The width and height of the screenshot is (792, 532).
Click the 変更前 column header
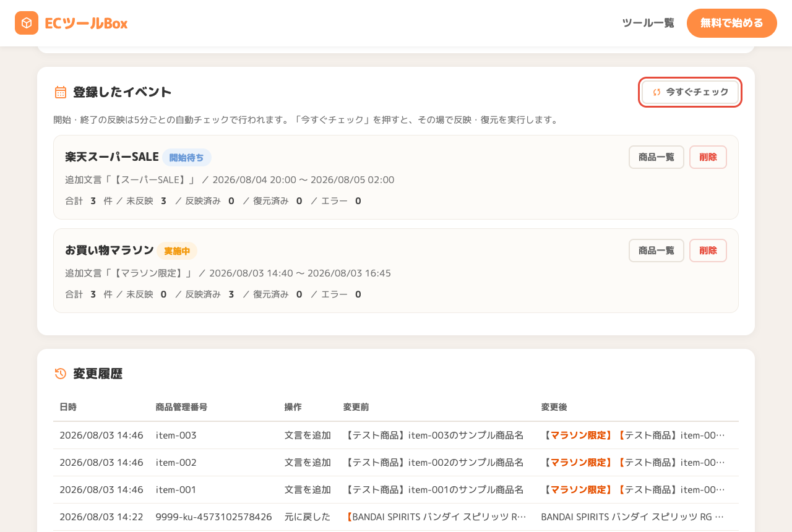coord(356,407)
